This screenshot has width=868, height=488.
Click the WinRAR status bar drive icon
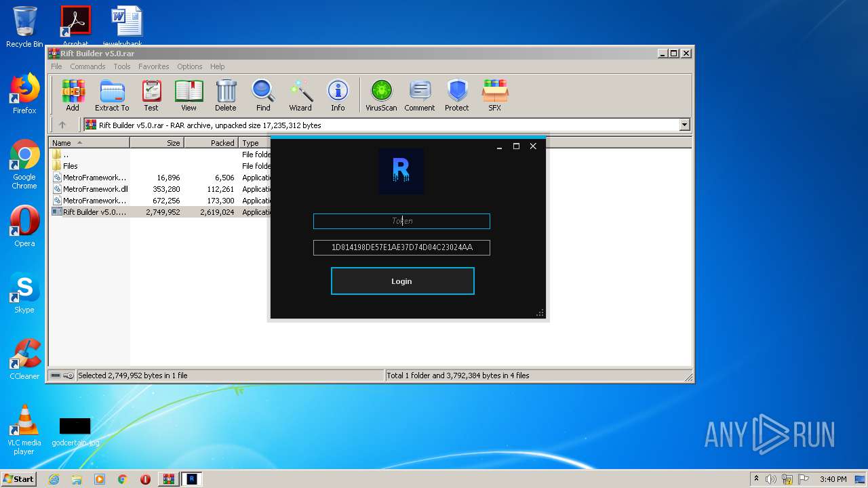[x=56, y=375]
